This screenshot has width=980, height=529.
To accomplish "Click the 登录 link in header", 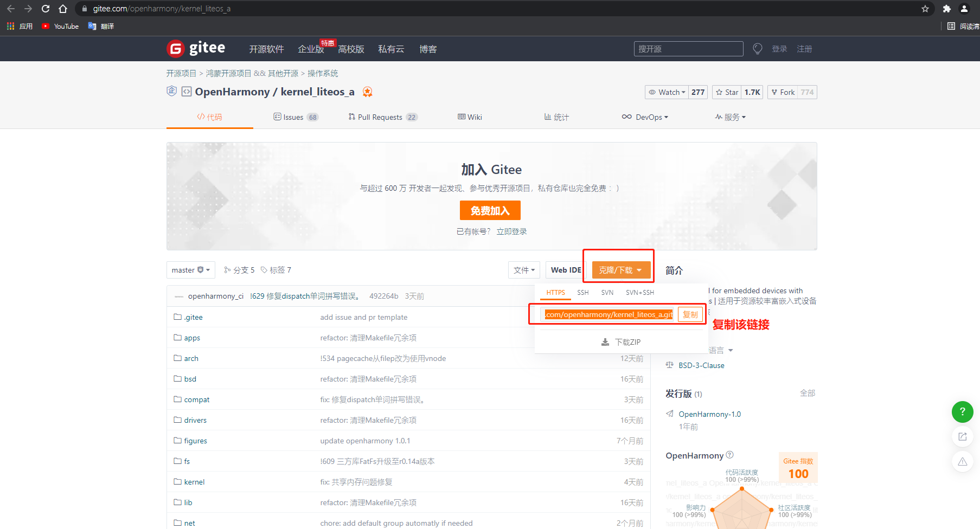I will coord(779,49).
